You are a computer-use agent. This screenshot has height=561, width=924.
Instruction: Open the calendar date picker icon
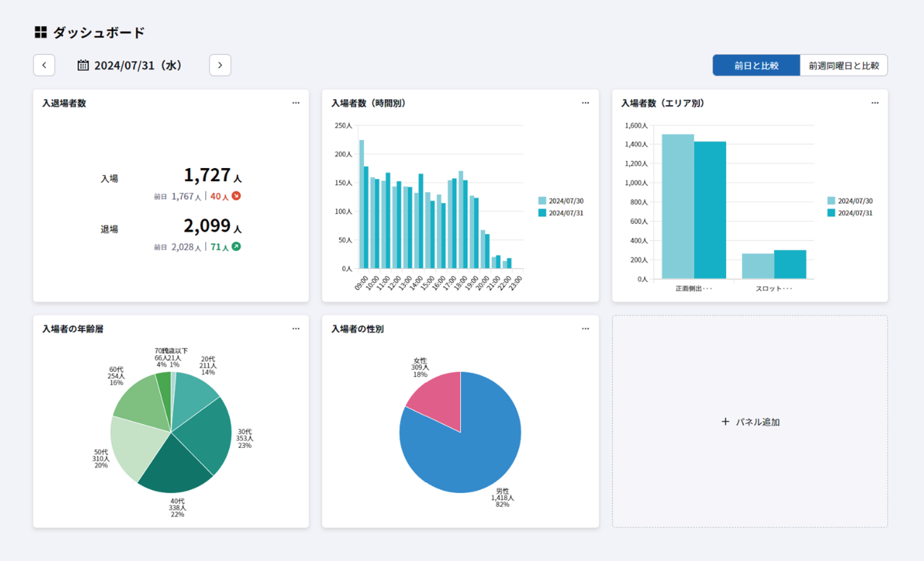click(83, 65)
